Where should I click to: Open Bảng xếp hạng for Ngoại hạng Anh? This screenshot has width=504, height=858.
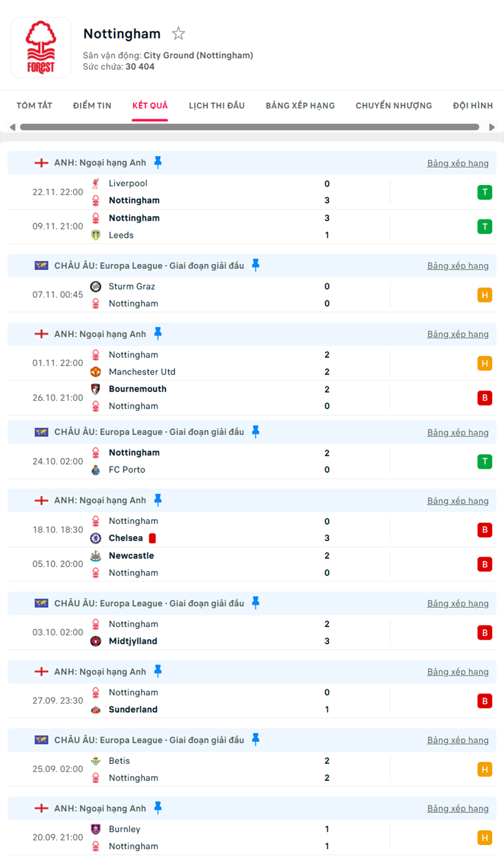[x=458, y=163]
